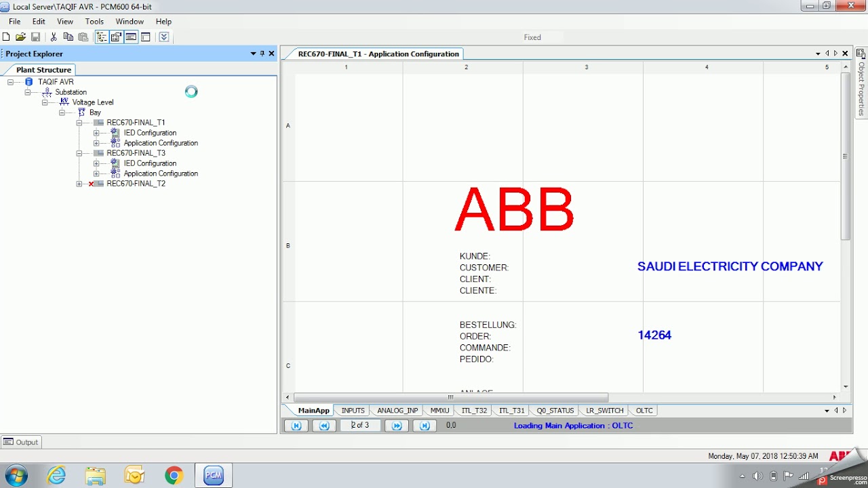
Task: Collapse the Substation node
Action: pos(28,92)
